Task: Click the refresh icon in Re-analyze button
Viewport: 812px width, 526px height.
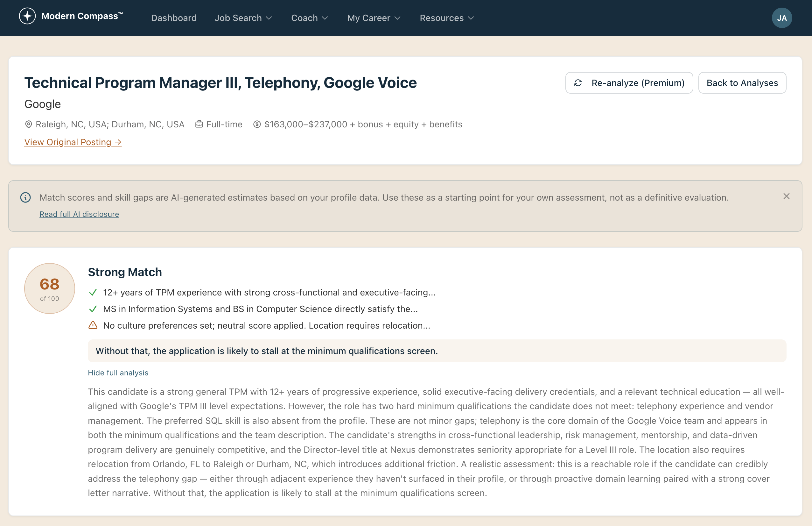Action: tap(578, 83)
